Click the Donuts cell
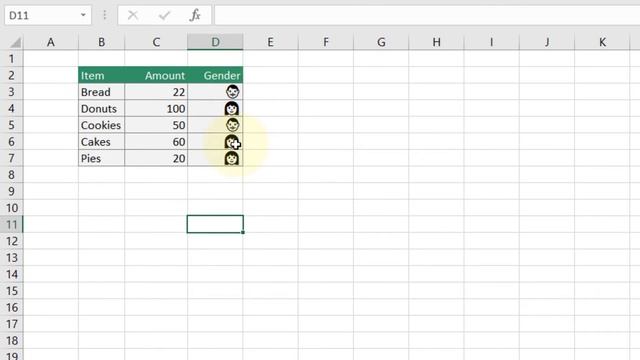Viewport: 640px width, 360px height. click(x=101, y=109)
